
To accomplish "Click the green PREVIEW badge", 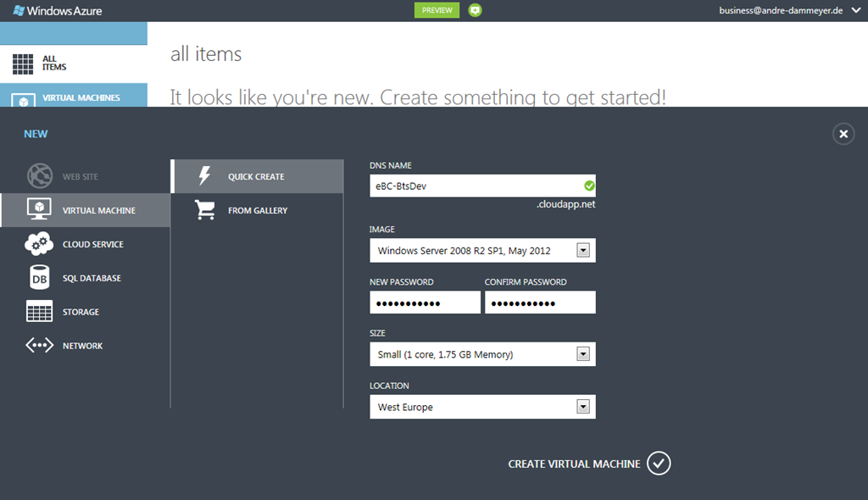I will [437, 10].
